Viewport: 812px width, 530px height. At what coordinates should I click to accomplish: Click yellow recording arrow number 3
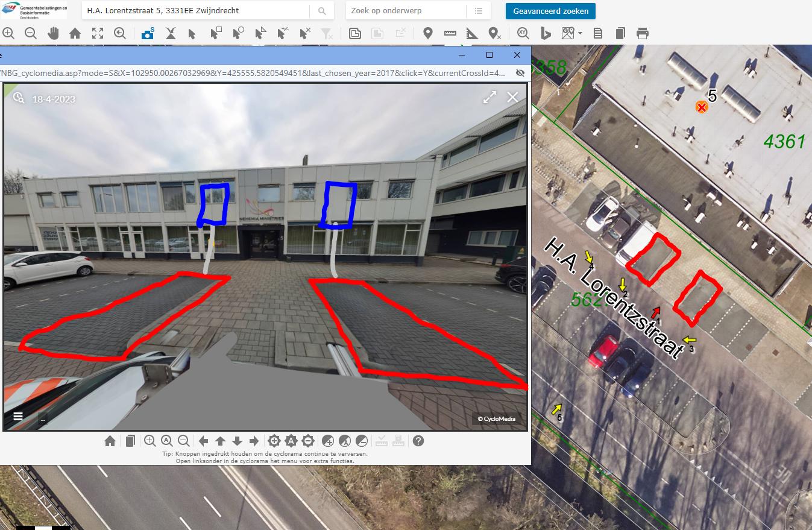[688, 341]
